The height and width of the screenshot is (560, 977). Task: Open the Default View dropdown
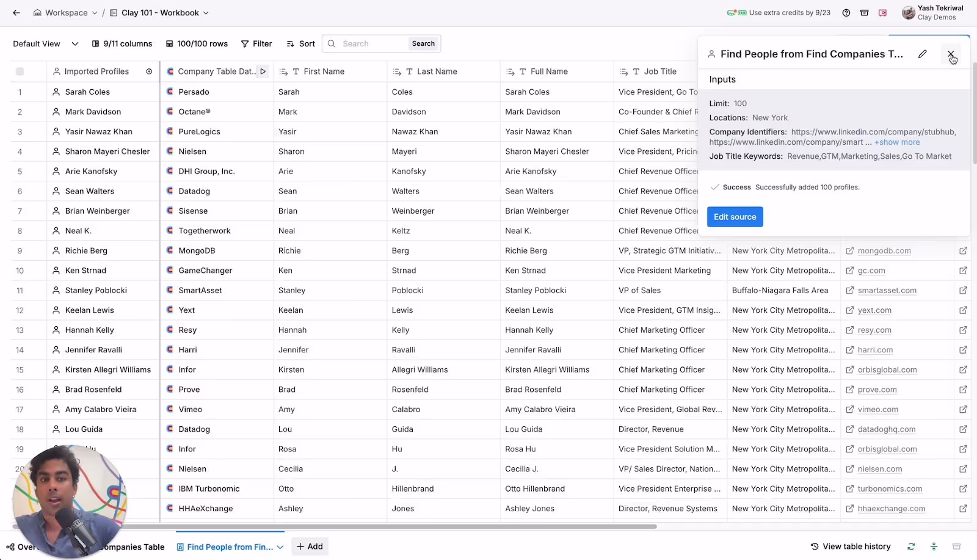pos(46,44)
